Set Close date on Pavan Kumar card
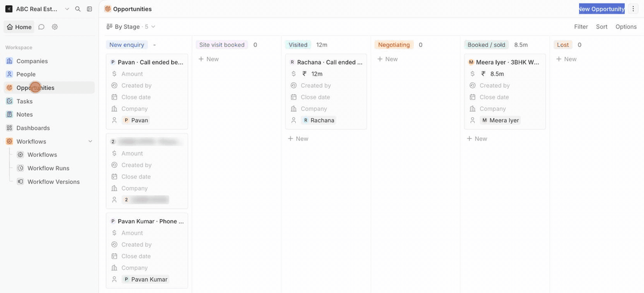 [x=136, y=256]
